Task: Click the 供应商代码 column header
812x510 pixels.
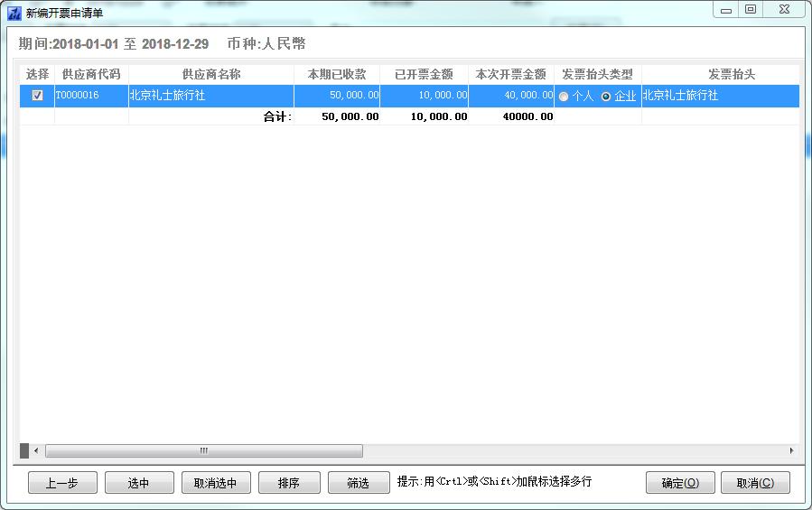Action: (91, 74)
